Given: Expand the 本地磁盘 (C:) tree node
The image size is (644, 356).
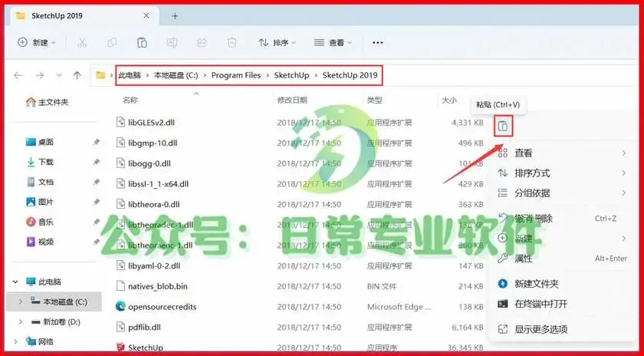Looking at the screenshot, I should tap(21, 302).
